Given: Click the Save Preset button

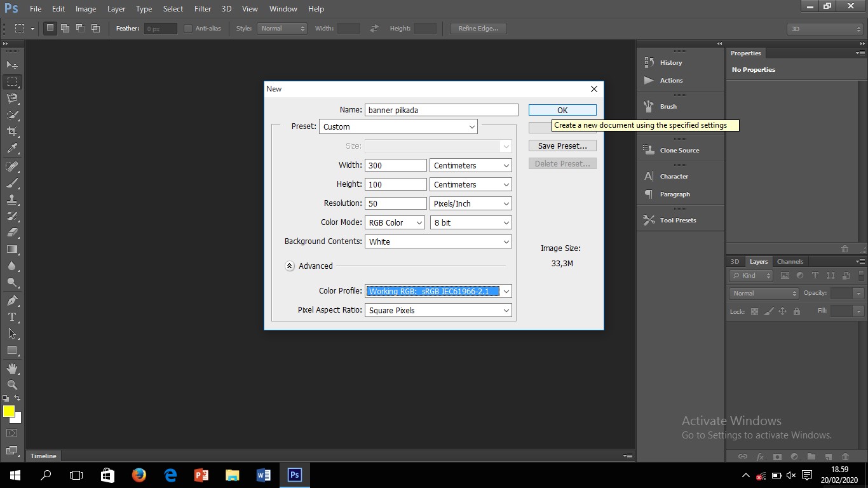Looking at the screenshot, I should click(562, 146).
